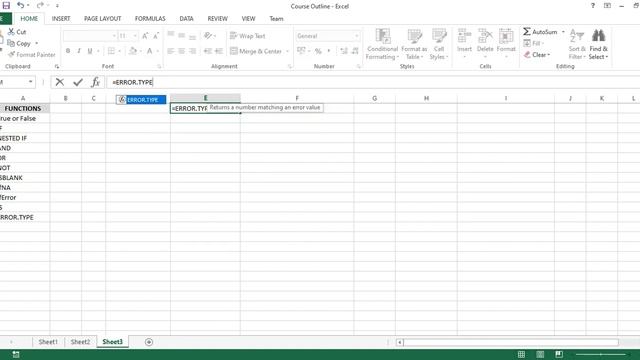This screenshot has width=640, height=360.
Task: Click Cut in the Clipboard group
Action: pyautogui.click(x=17, y=32)
